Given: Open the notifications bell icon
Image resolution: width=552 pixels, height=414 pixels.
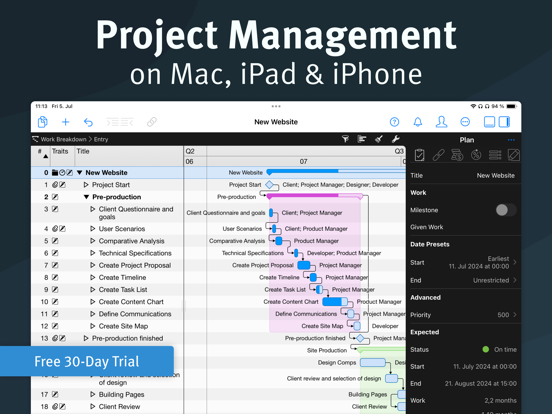Looking at the screenshot, I should click(x=418, y=122).
